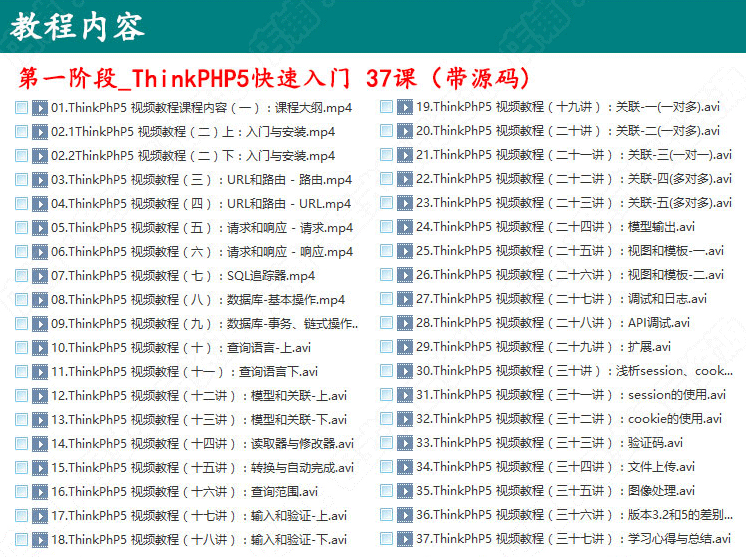The image size is (746, 557).
Task: Select file name 35.ThinkPhP5 图像处理.avi
Action: pos(555,491)
